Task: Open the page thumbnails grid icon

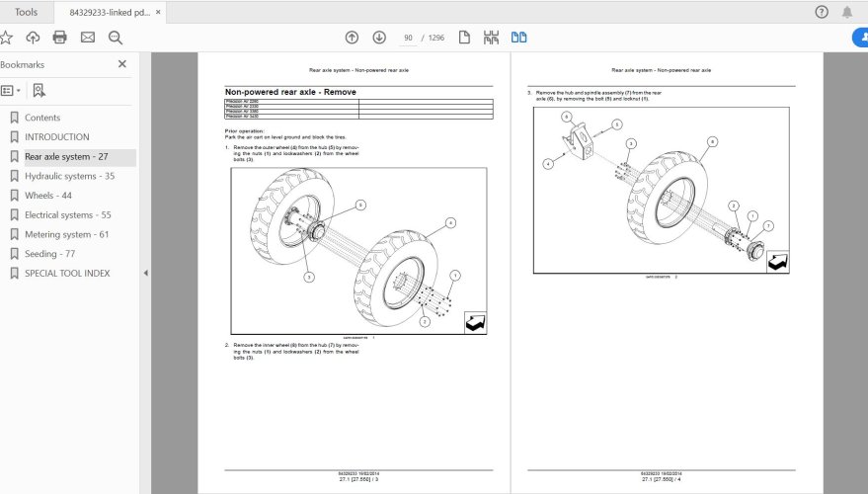Action: tap(491, 38)
